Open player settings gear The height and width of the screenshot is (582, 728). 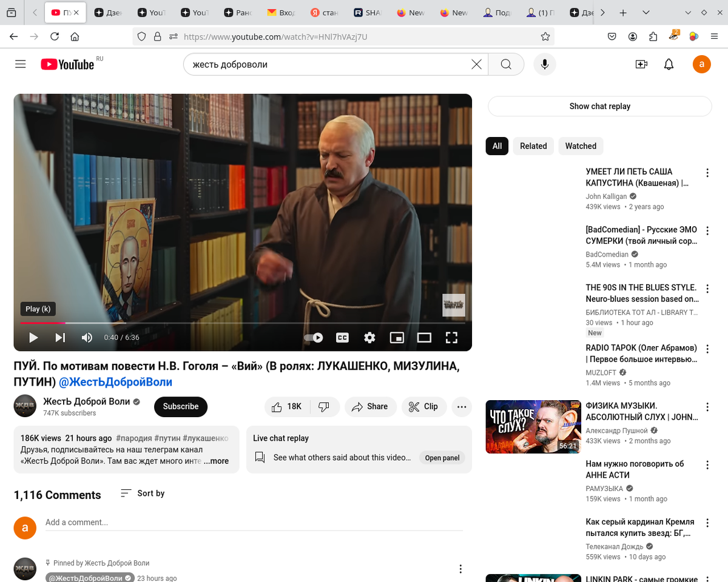tap(369, 338)
